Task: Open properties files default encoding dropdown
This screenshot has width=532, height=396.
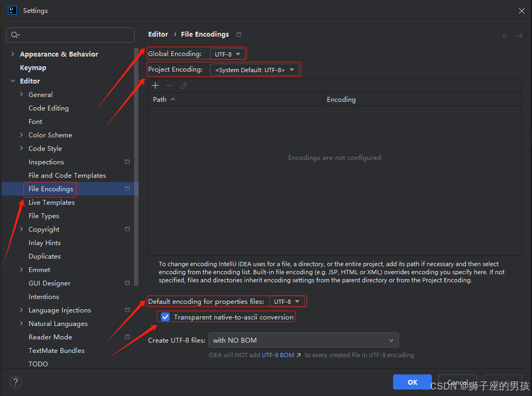Action: tap(286, 302)
